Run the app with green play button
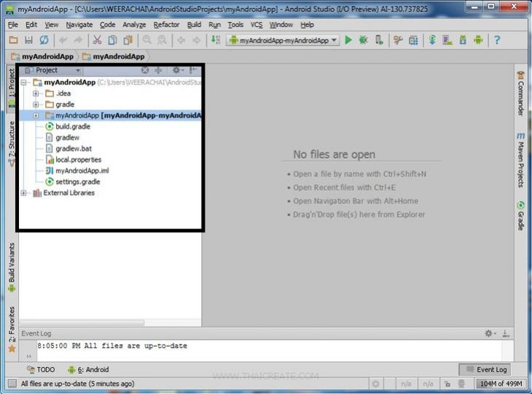Screen dimensions: 532x394 point(348,40)
